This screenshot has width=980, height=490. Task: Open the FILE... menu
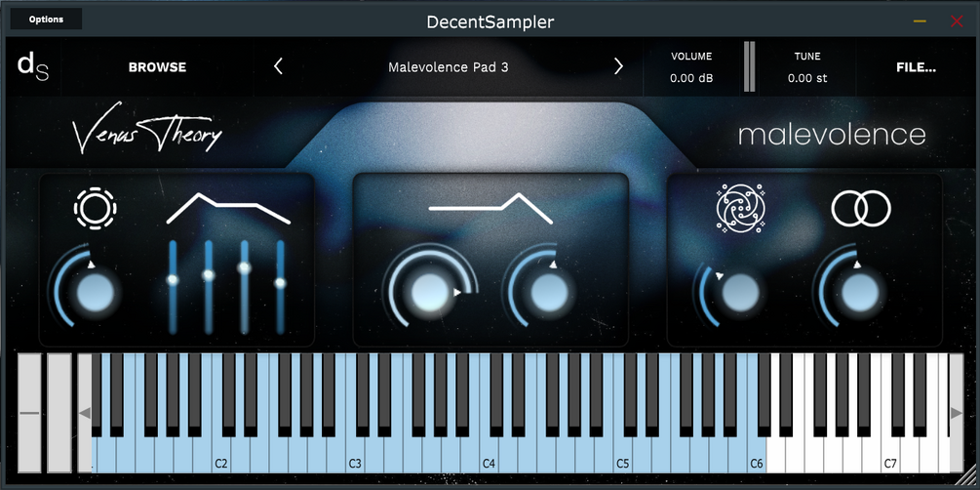click(916, 67)
